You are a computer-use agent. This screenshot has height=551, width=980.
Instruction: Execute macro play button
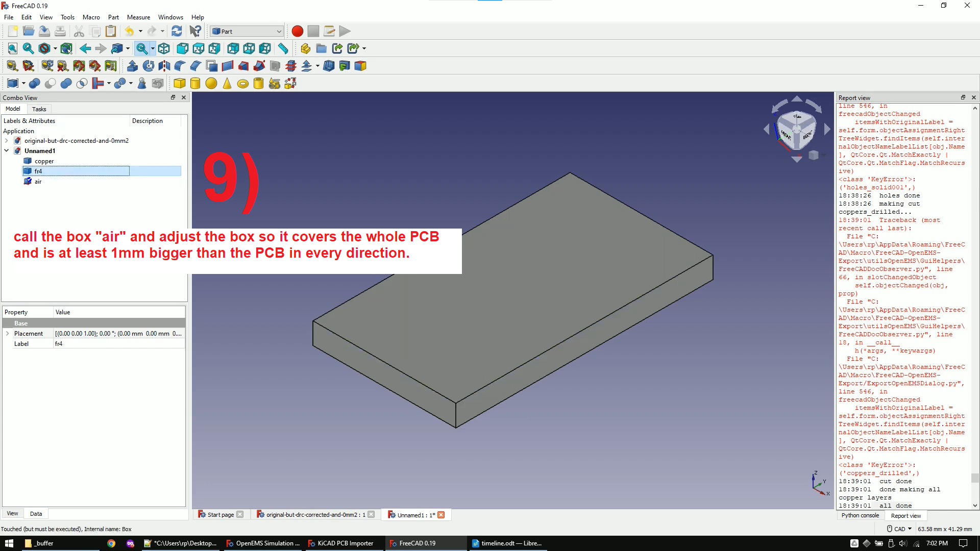click(345, 31)
